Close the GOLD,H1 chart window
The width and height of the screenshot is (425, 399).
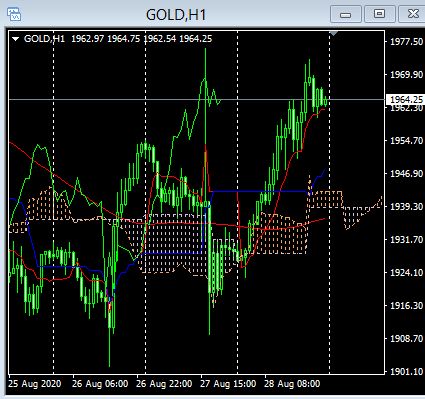pyautogui.click(x=412, y=14)
